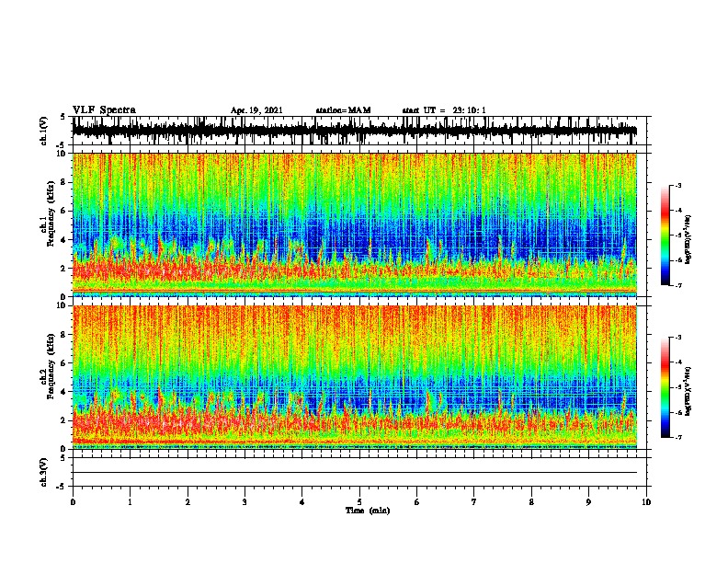Click time axis tick label "5"

point(359,502)
